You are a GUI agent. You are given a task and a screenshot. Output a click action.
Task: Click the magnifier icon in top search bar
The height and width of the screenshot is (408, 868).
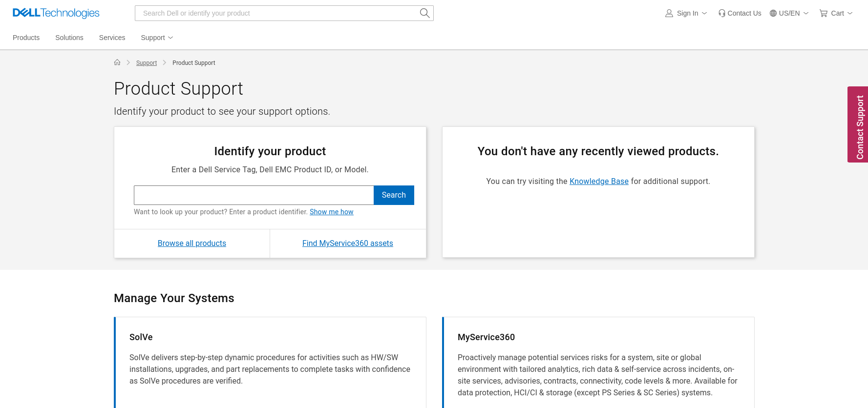click(425, 13)
